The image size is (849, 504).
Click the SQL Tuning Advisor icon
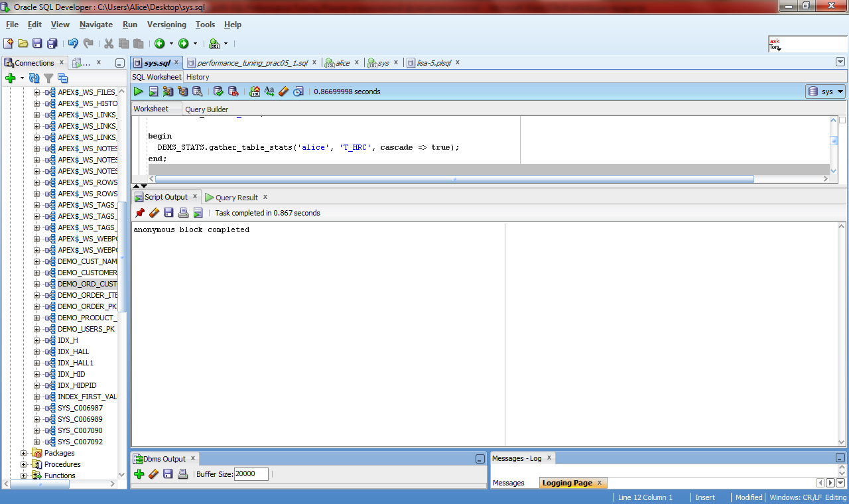coord(197,92)
